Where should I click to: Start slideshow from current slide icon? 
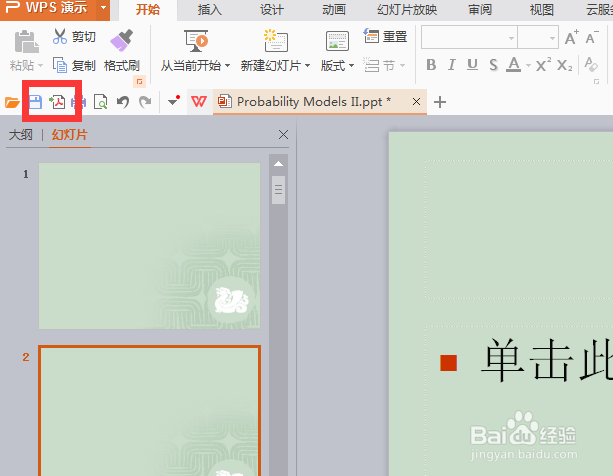(196, 41)
